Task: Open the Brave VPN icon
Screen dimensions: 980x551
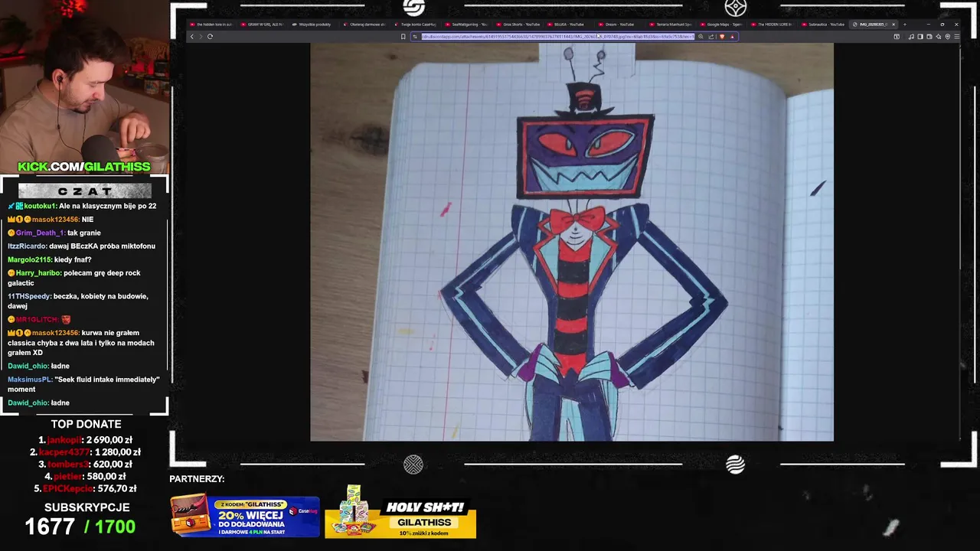Action: pyautogui.click(x=948, y=37)
